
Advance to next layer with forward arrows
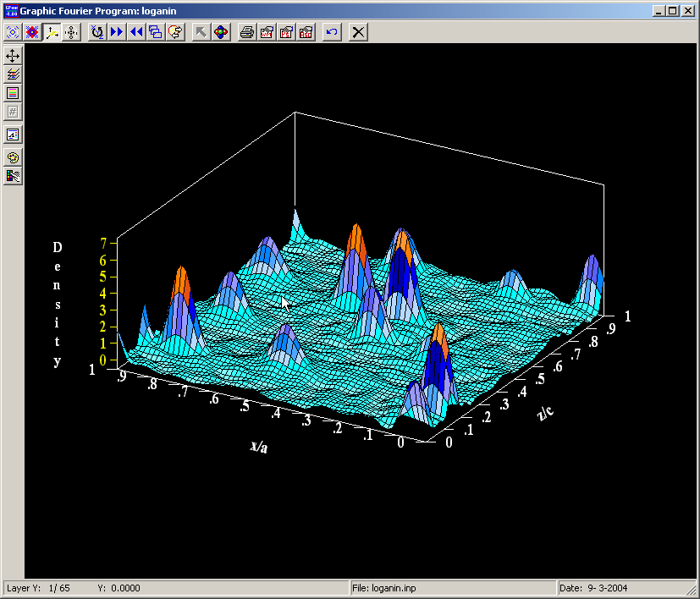pyautogui.click(x=117, y=32)
